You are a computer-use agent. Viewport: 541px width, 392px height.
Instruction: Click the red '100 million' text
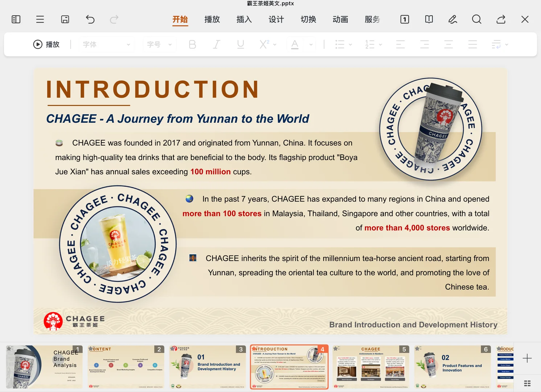coord(210,172)
